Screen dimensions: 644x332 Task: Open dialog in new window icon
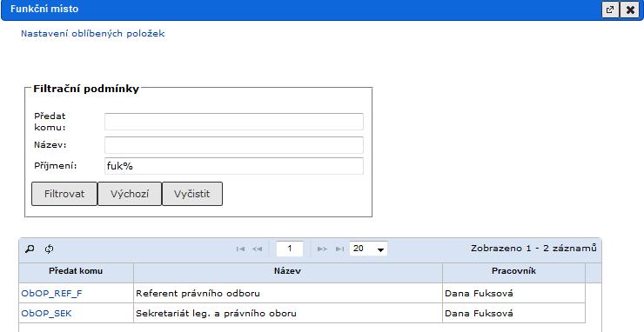610,10
